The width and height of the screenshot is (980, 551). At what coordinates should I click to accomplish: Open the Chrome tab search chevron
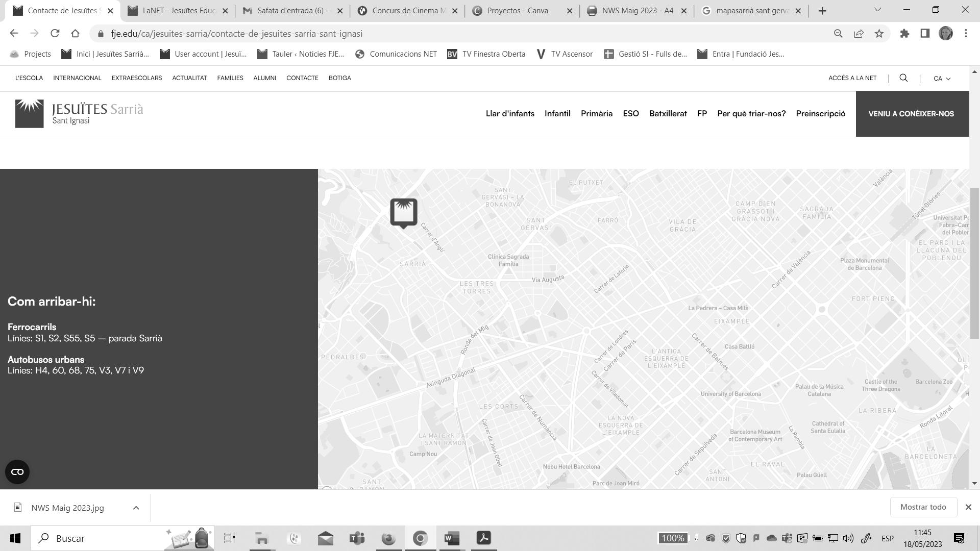877,10
